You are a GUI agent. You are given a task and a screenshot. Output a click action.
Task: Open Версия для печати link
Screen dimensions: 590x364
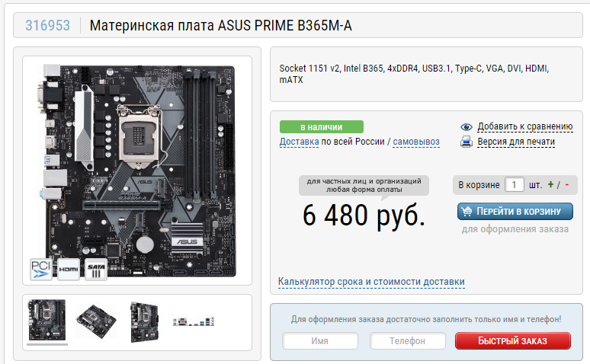point(516,142)
